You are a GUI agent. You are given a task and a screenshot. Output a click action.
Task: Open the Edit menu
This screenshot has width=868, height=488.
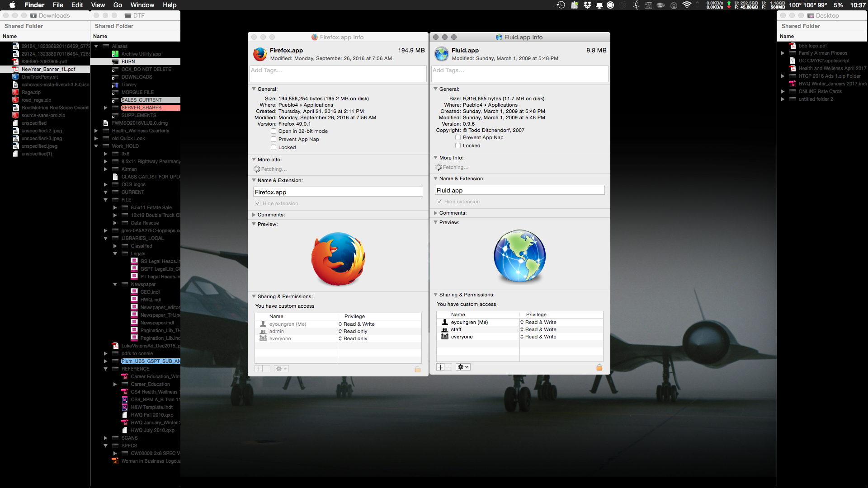pyautogui.click(x=77, y=5)
